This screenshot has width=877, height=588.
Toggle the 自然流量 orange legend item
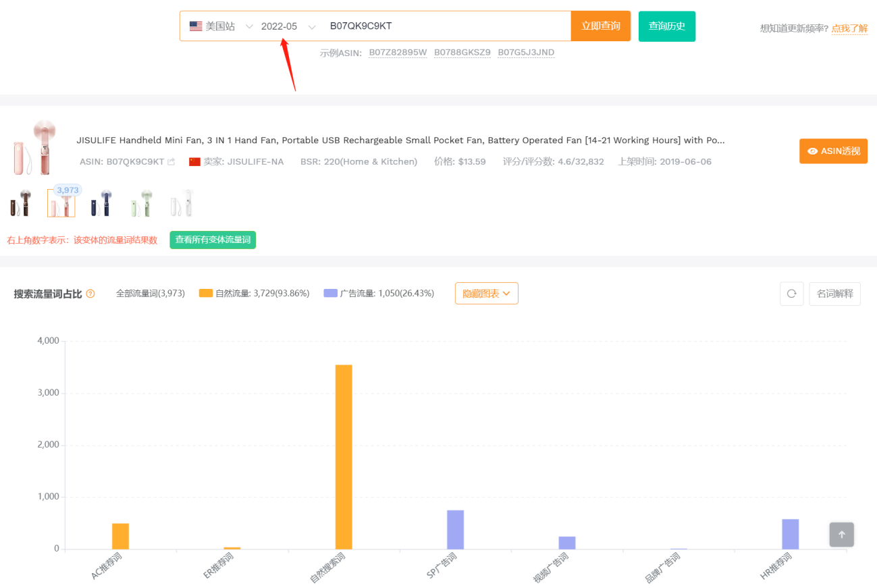[254, 294]
